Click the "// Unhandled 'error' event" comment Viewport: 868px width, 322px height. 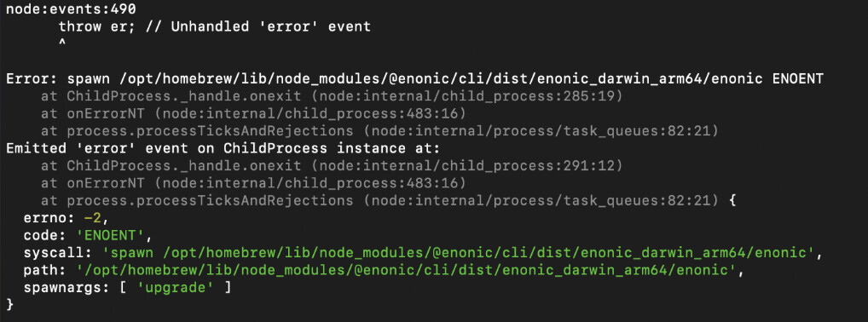258,26
